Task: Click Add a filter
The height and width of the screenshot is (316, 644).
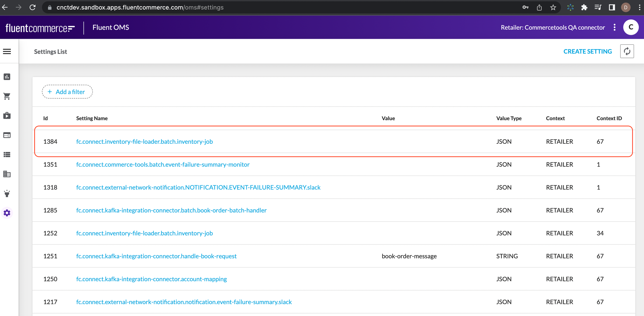Action: pos(67,92)
